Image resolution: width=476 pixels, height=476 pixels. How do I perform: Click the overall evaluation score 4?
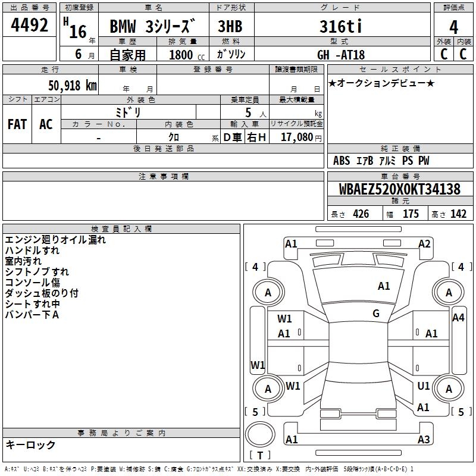tap(453, 27)
